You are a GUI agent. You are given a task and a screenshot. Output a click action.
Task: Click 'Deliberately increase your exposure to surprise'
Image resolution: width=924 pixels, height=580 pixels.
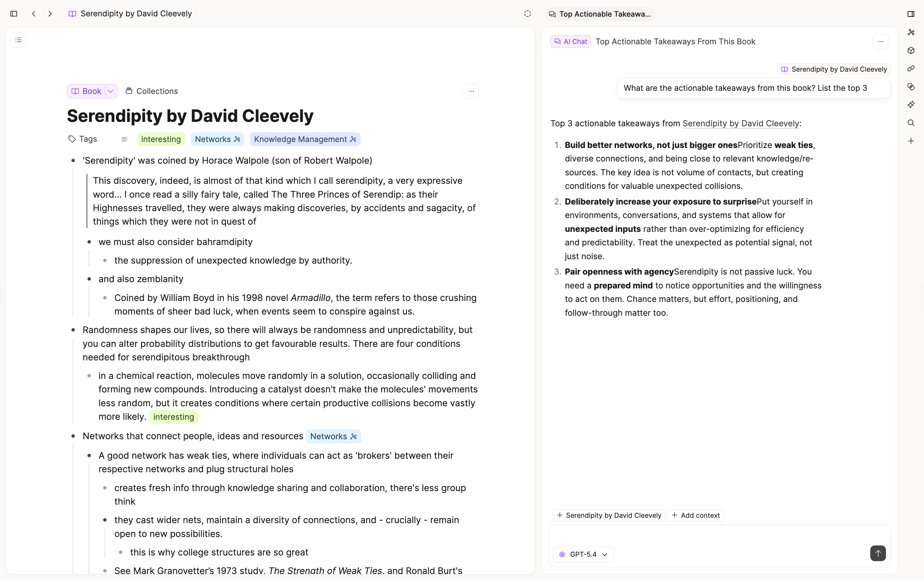point(660,202)
